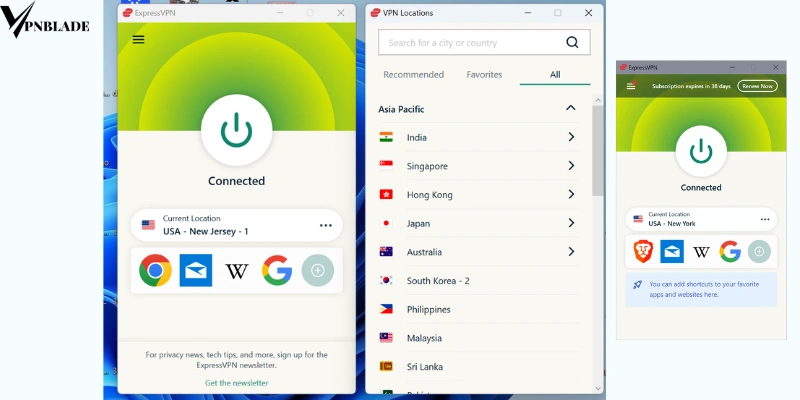Click the Sri Lanka flag icon

tap(386, 366)
